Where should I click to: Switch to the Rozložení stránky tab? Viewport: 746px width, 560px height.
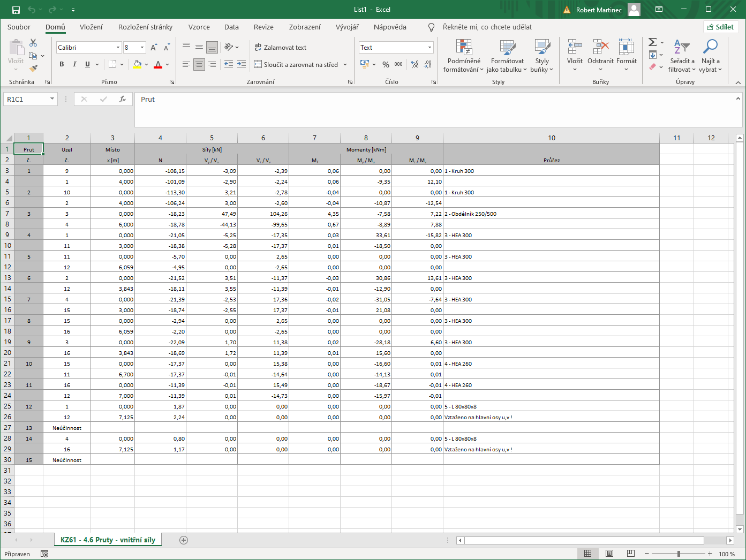point(146,27)
